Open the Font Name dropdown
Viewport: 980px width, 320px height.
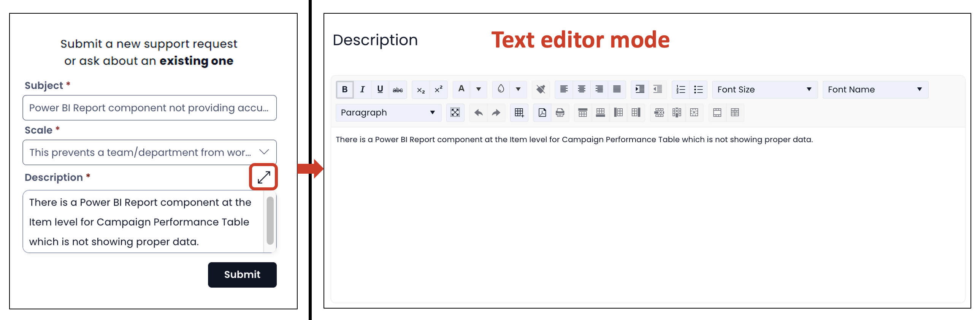coord(875,89)
